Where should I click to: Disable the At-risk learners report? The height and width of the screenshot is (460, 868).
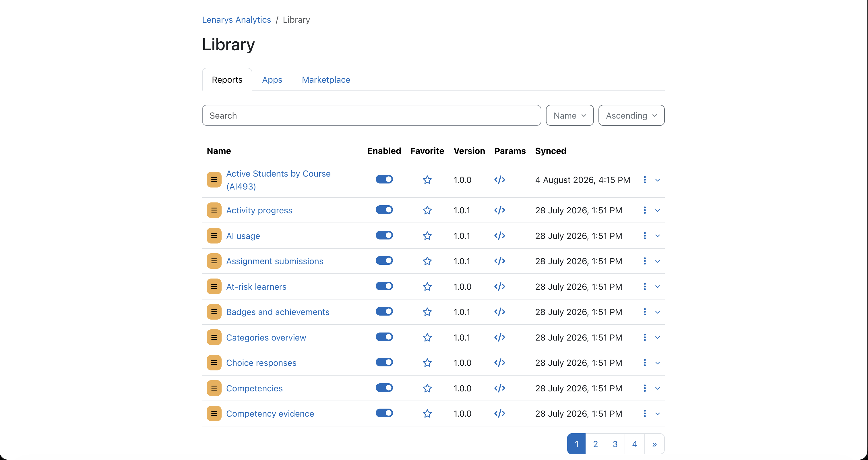(x=384, y=286)
